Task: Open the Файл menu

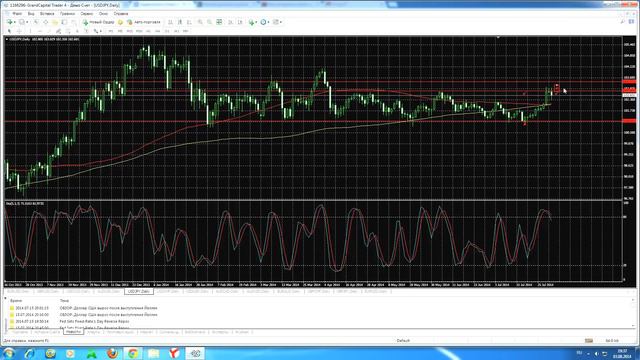Action: (17, 13)
